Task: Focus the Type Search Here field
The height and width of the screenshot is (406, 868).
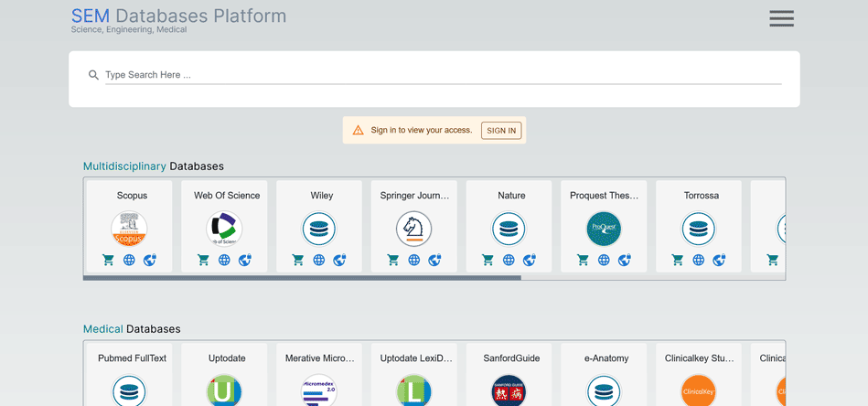Action: (444, 75)
